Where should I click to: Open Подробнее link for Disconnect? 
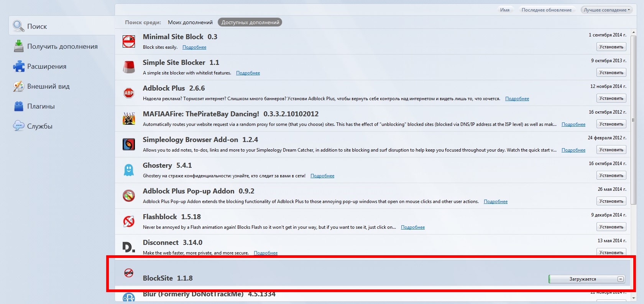266,253
